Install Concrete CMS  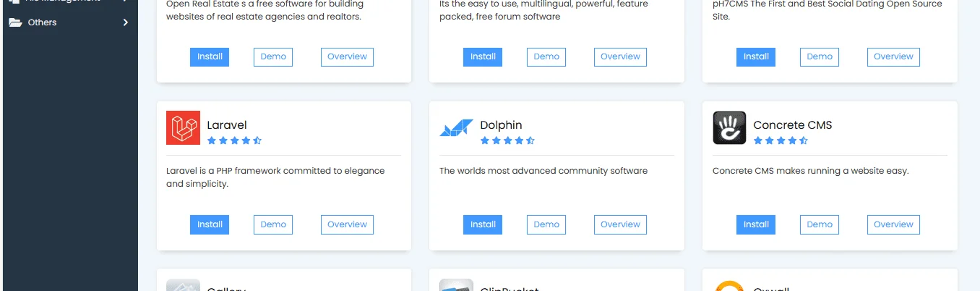756,224
